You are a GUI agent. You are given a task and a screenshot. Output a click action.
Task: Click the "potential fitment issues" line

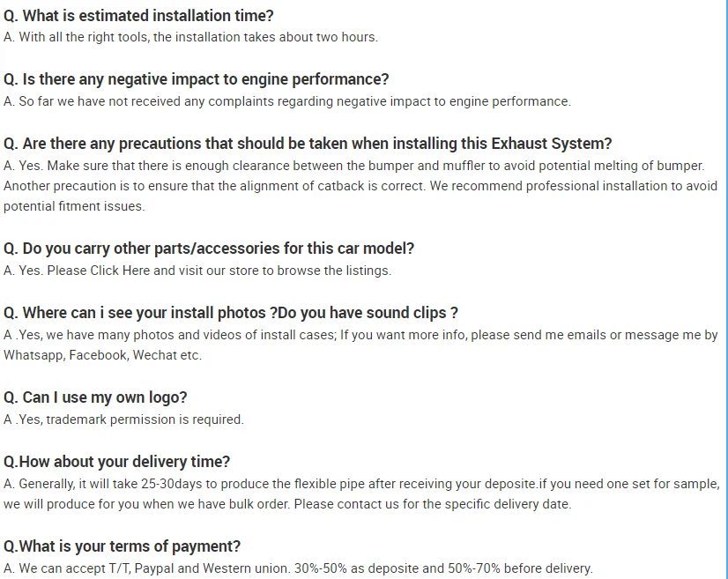[x=74, y=206]
